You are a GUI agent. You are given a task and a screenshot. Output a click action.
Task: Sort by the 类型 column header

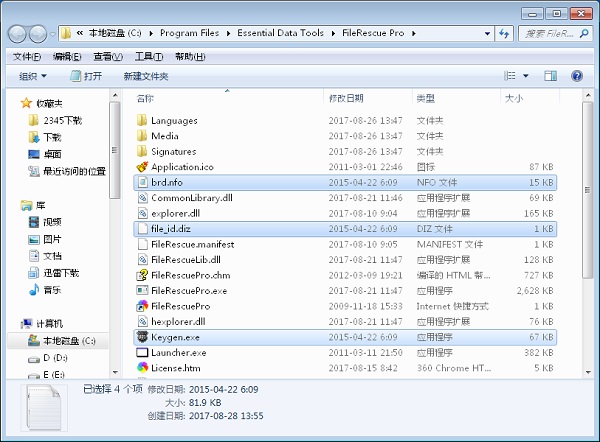click(456, 98)
